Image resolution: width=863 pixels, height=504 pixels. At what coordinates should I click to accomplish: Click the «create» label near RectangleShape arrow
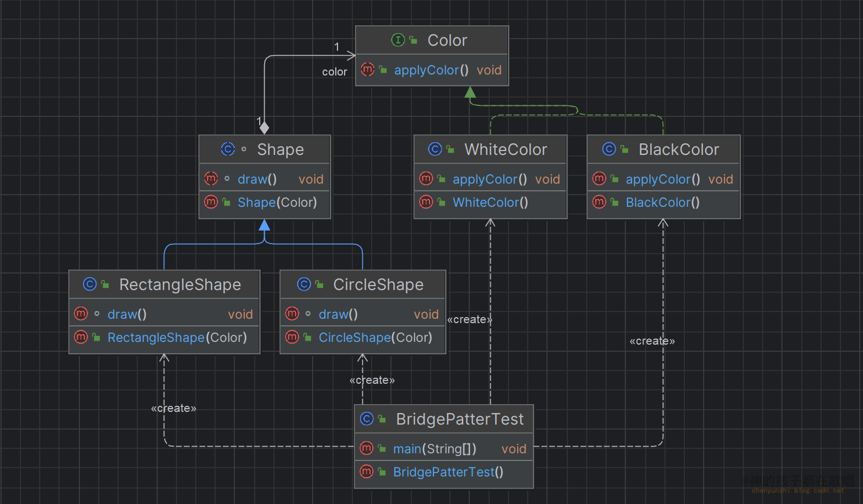[174, 408]
